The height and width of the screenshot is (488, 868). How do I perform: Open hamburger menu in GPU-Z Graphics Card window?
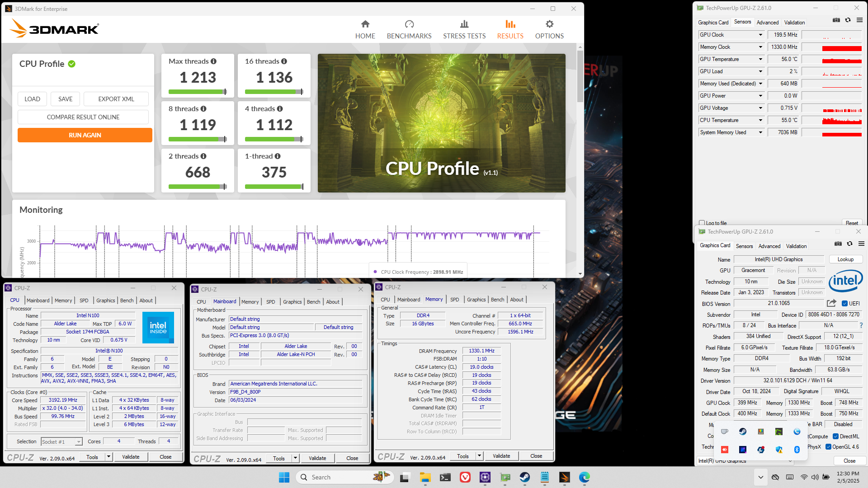click(x=862, y=244)
